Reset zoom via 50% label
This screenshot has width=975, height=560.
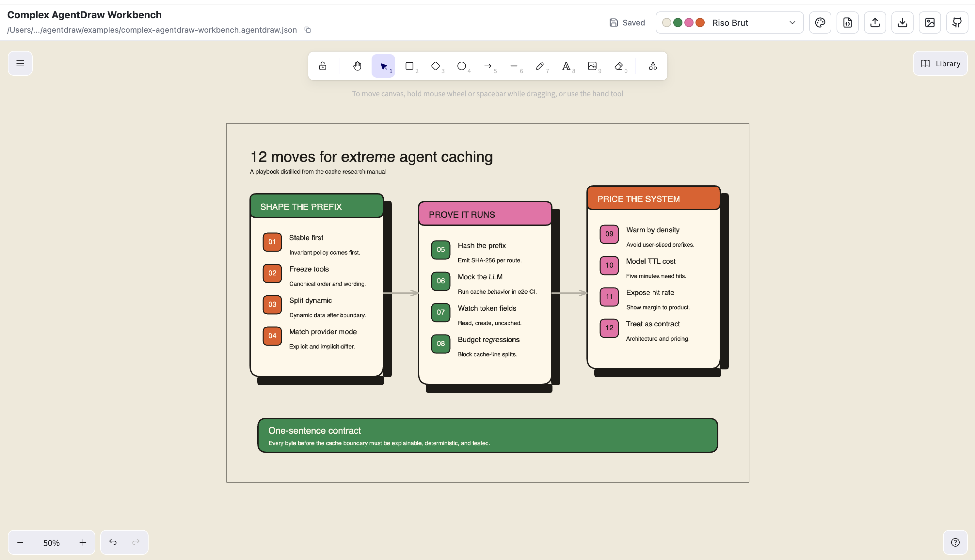[x=51, y=543]
